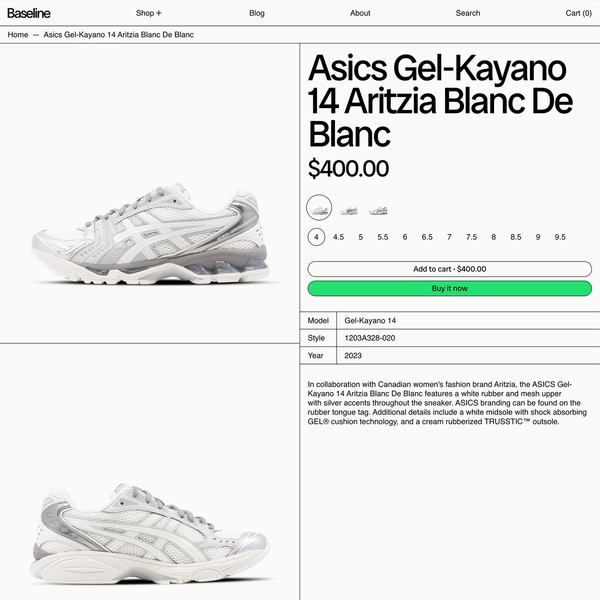Open the About page
The width and height of the screenshot is (600, 600).
(360, 13)
